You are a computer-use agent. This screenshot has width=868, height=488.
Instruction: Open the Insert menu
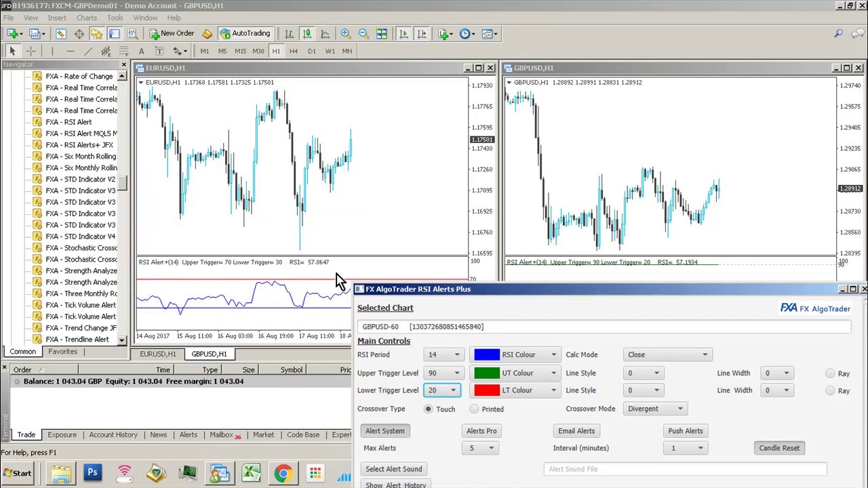click(x=57, y=18)
